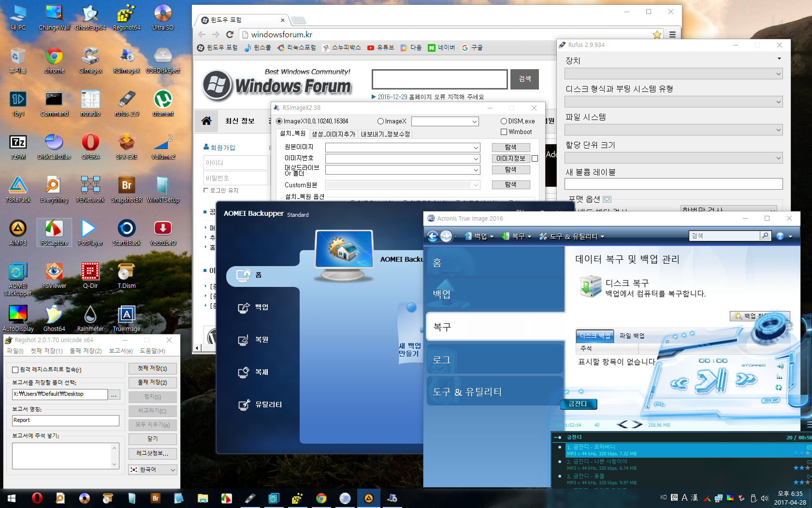Launch Rainmeter desktop shortcut
This screenshot has width=812, height=508.
coord(90,319)
